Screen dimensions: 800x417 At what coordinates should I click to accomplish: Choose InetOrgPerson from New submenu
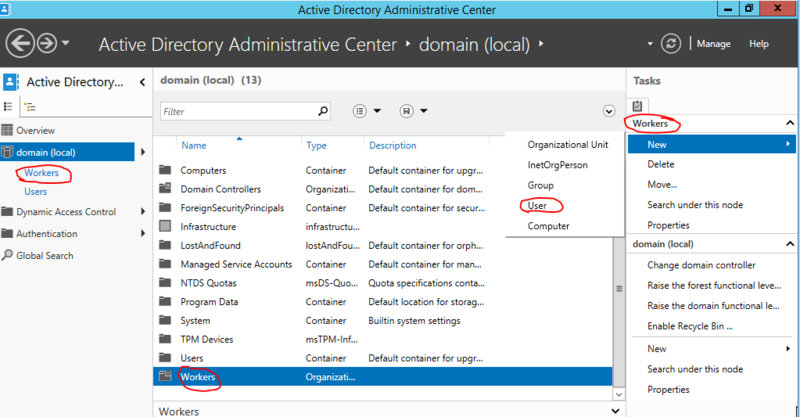click(x=557, y=165)
